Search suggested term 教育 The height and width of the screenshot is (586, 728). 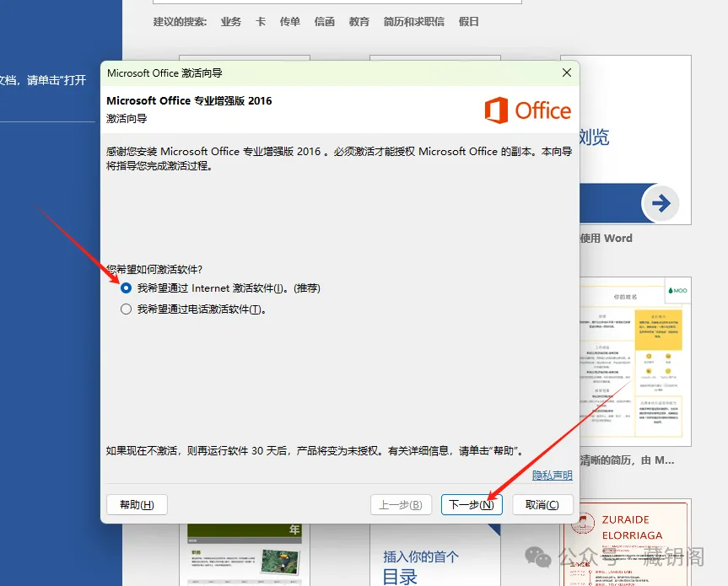click(x=359, y=22)
